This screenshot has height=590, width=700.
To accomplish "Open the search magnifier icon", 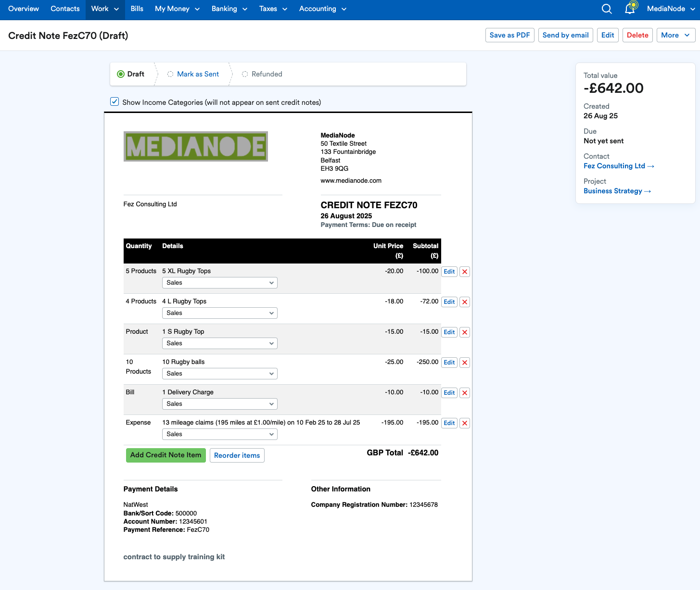I will point(607,9).
